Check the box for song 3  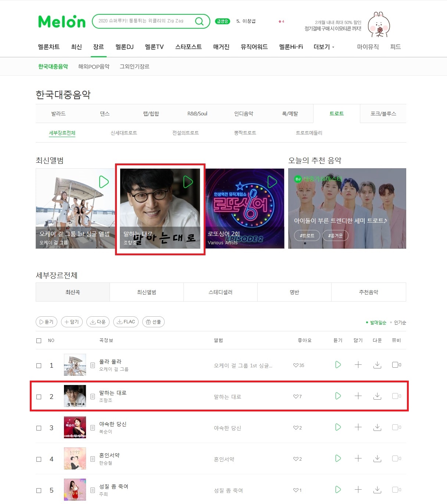pyautogui.click(x=39, y=428)
